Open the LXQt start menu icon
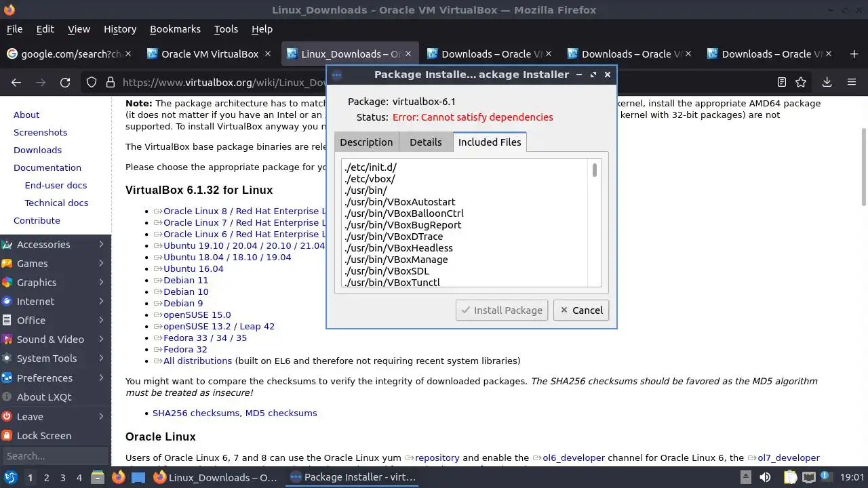This screenshot has width=868, height=488. click(10, 477)
